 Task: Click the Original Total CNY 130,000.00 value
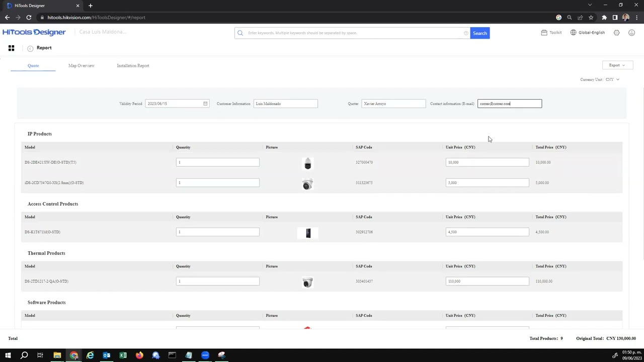pos(621,338)
